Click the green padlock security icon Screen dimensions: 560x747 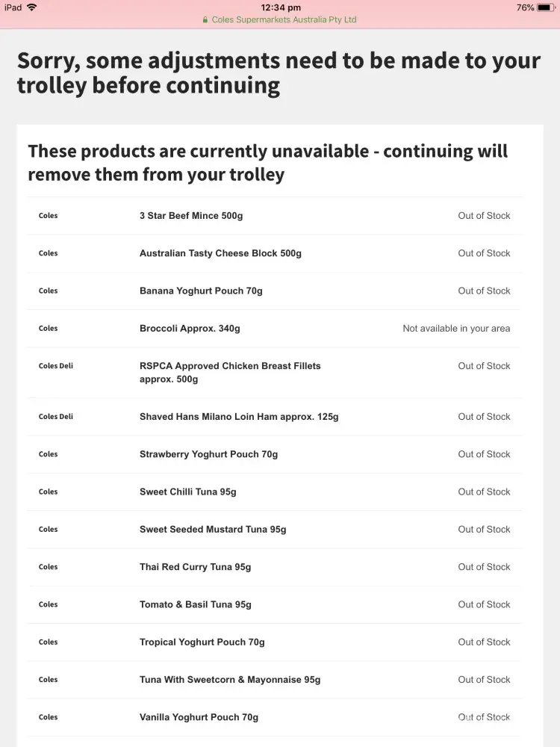tap(205, 20)
